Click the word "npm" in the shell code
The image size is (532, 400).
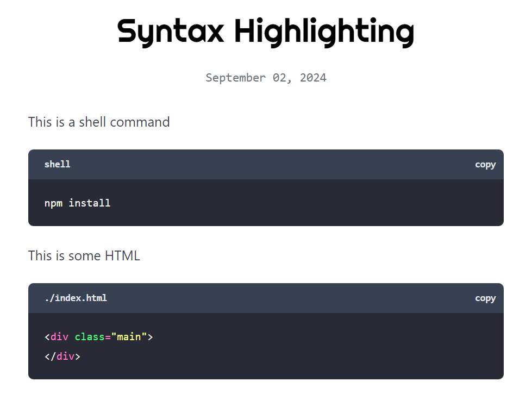[53, 203]
